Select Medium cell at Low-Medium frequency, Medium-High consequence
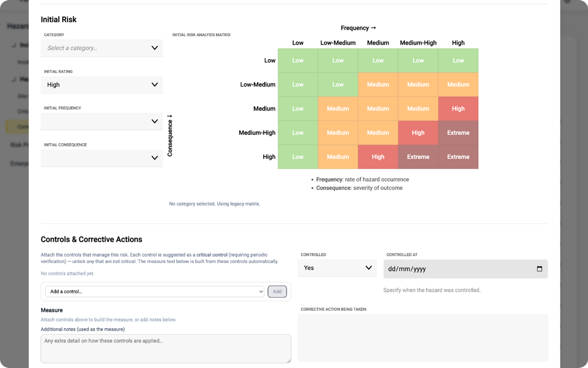The height and width of the screenshot is (368, 588). click(x=338, y=133)
